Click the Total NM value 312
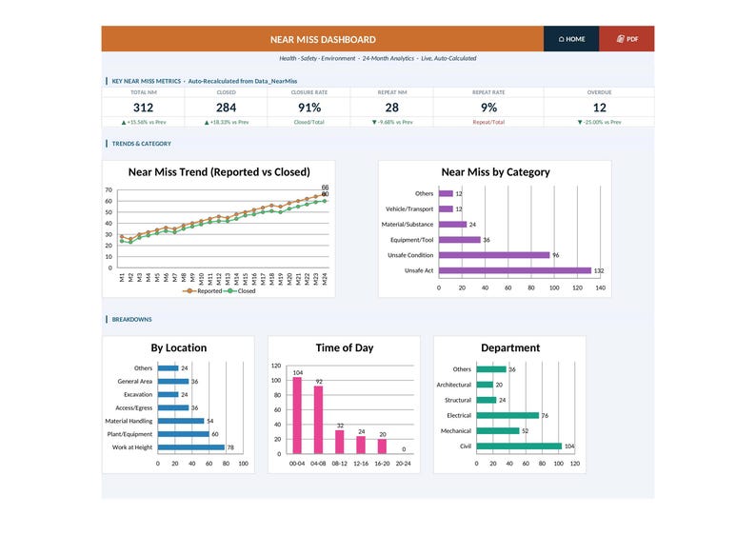The image size is (756, 535). pos(143,108)
